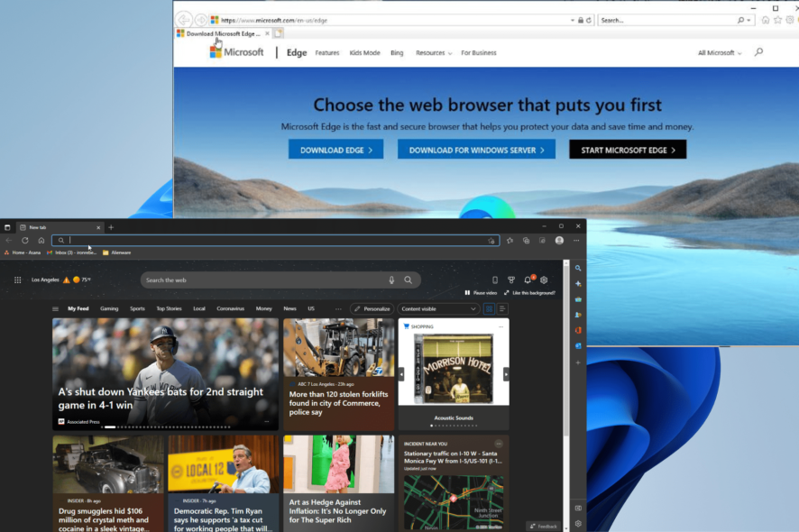Open the Edge Favorites star icon
Screen dimensions: 799x532
pyautogui.click(x=510, y=241)
